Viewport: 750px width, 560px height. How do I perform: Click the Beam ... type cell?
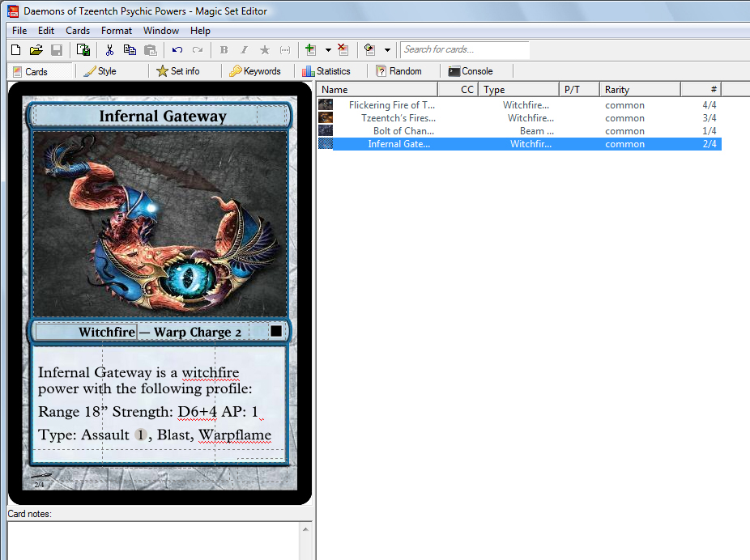(x=537, y=130)
